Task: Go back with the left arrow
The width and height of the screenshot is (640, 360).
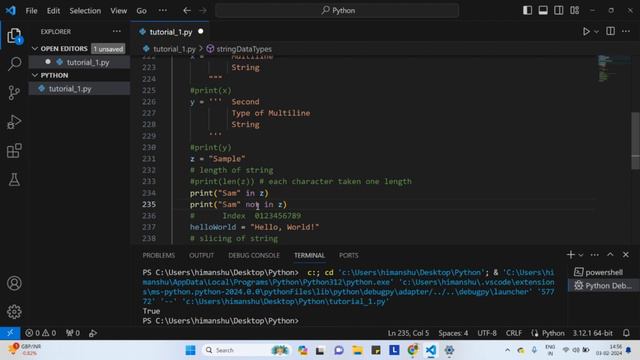Action: pos(187,10)
